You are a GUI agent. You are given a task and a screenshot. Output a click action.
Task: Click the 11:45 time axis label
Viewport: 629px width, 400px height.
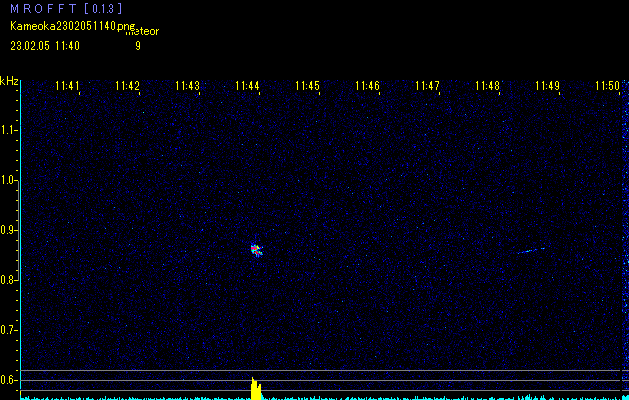tap(307, 85)
